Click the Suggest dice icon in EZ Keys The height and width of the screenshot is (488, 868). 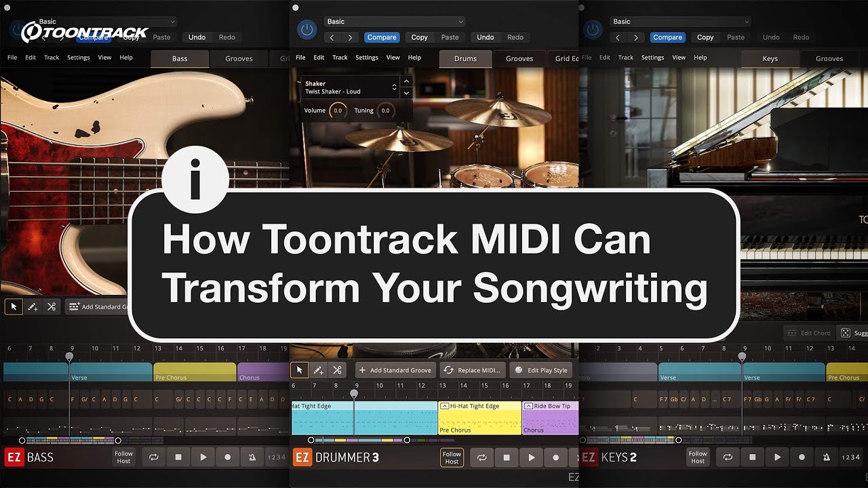point(845,333)
